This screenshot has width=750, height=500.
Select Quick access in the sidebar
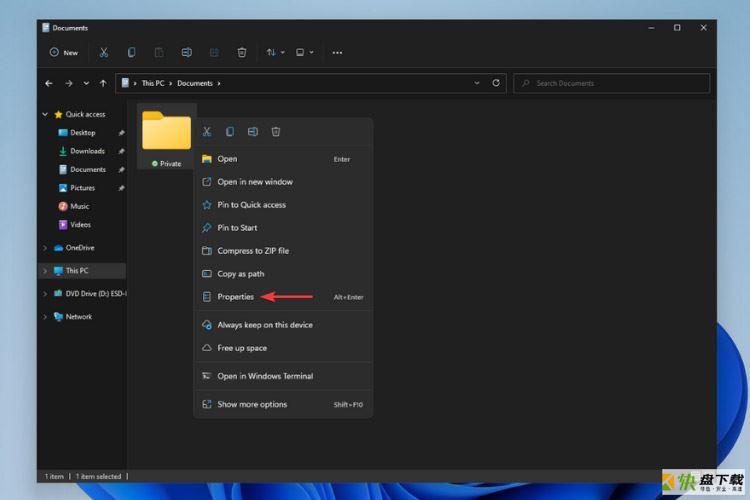click(x=85, y=114)
